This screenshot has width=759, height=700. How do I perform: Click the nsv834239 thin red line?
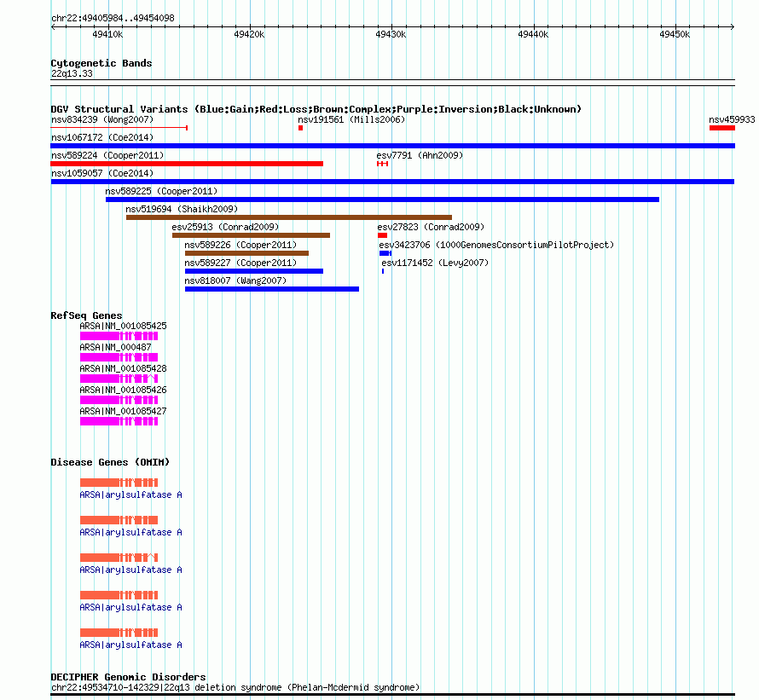point(119,128)
